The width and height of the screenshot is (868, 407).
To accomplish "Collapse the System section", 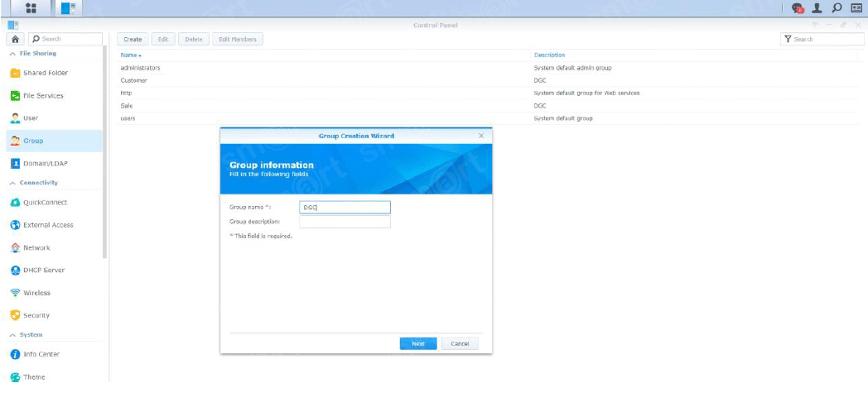I will tap(12, 335).
